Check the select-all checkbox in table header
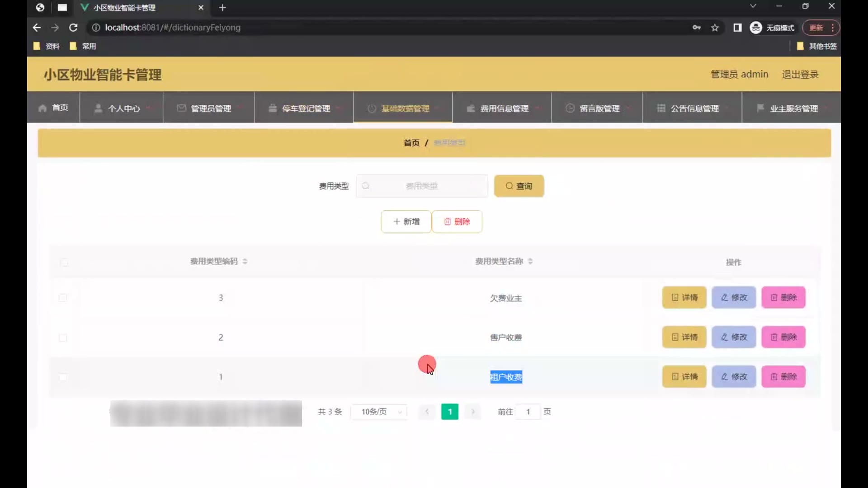This screenshot has width=868, height=488. [x=64, y=263]
